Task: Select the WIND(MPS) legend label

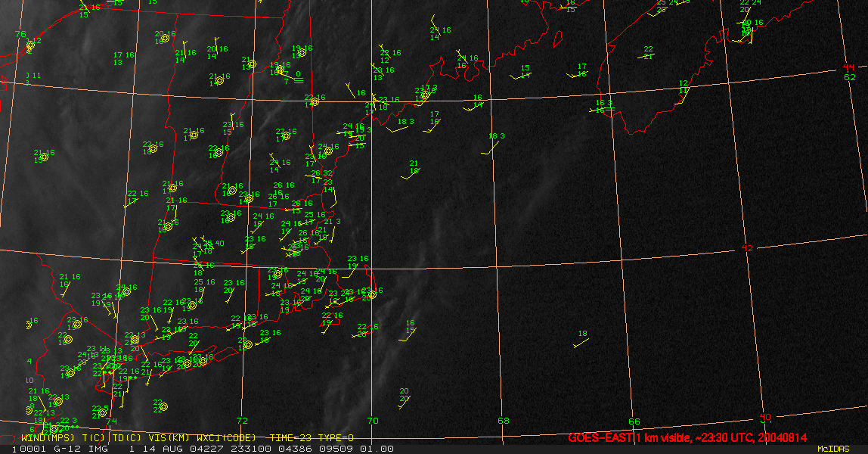Action: pyautogui.click(x=48, y=438)
